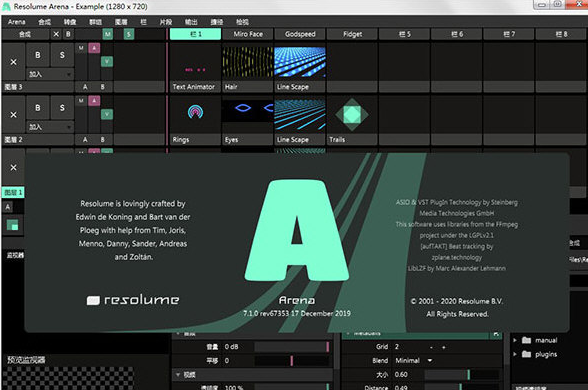The height and width of the screenshot is (390, 588).
Task: Clear 图层 1 with its X icon
Action: (14, 168)
